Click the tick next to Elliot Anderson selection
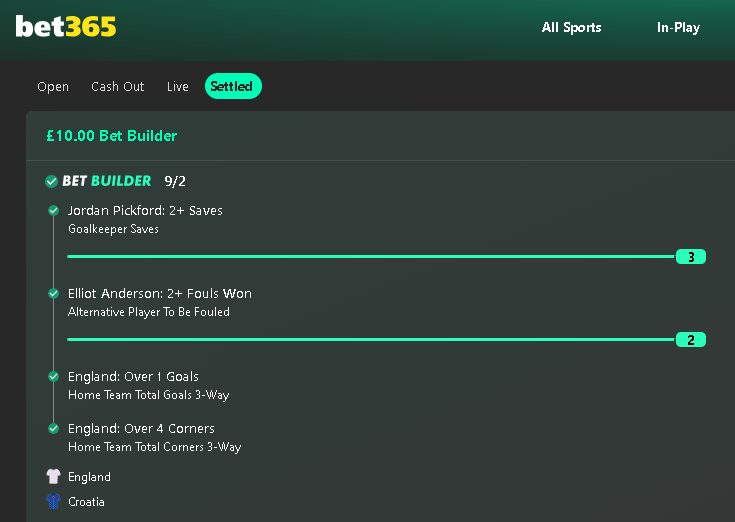The height and width of the screenshot is (522, 735). [54, 293]
